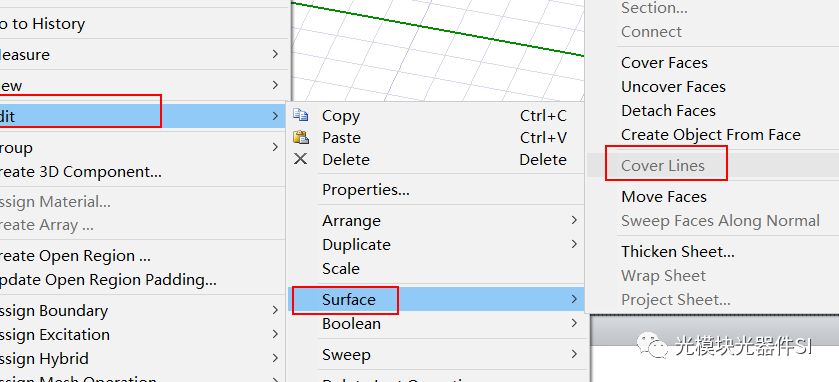839x382 pixels.
Task: Click the Copy icon in Edit submenu
Action: [x=301, y=114]
